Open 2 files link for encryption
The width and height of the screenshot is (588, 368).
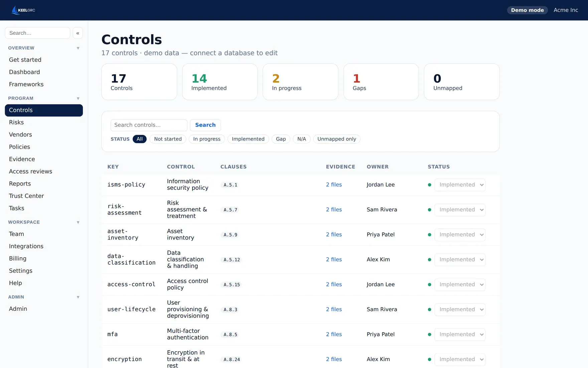pyautogui.click(x=334, y=359)
